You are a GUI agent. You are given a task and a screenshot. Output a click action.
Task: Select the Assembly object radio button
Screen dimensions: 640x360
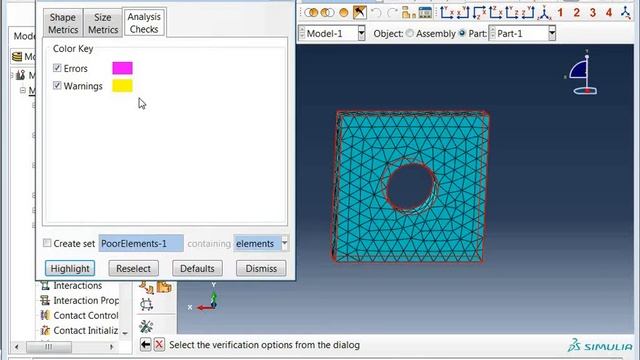coord(410,33)
